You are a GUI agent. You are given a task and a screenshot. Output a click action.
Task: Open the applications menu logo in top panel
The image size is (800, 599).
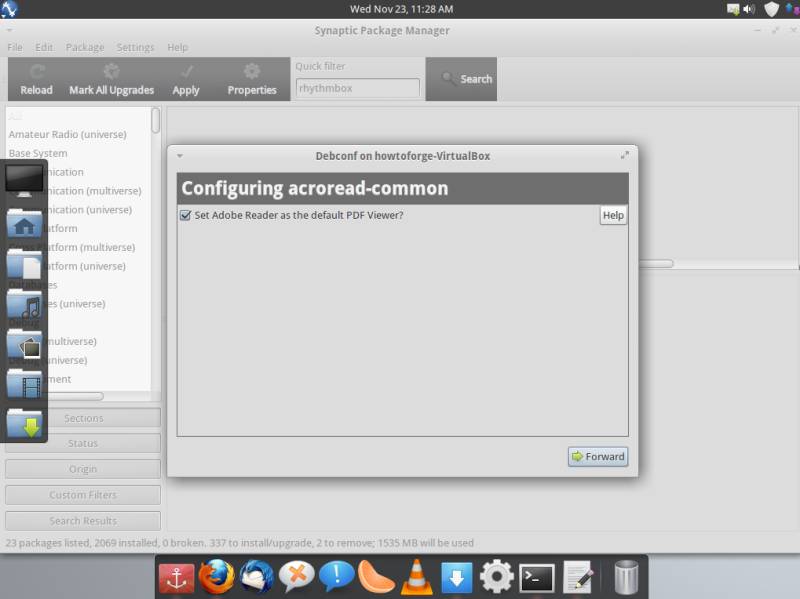tap(9, 9)
